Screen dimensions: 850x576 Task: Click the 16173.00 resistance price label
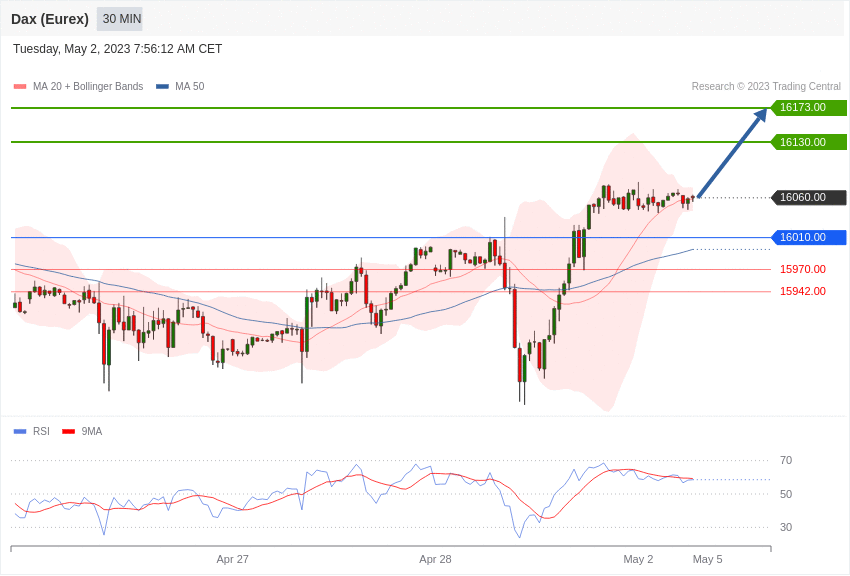point(806,107)
